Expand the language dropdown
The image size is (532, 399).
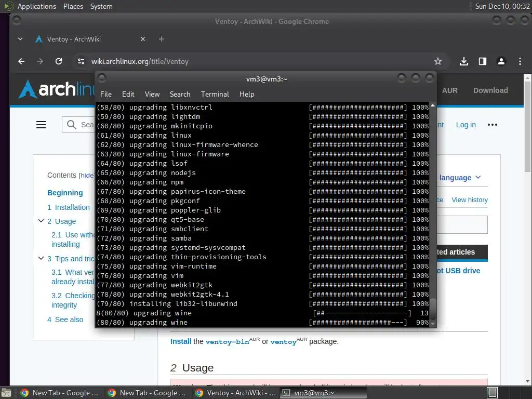coord(460,178)
